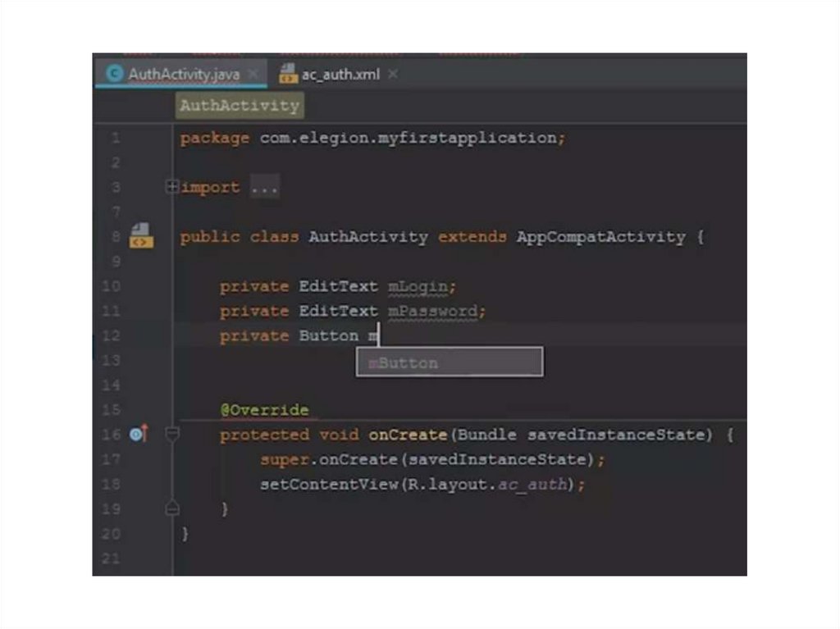
Task: Open the ac_auth.xml editor tab
Action: tap(340, 74)
